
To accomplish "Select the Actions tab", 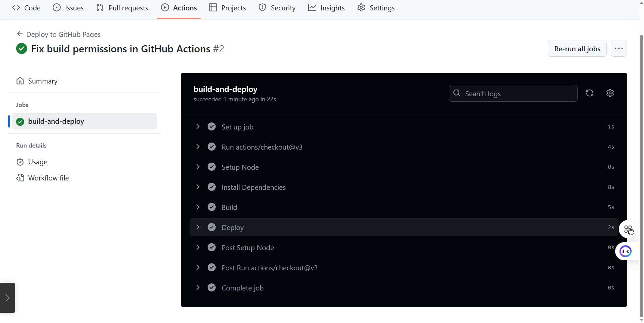I will pyautogui.click(x=179, y=8).
